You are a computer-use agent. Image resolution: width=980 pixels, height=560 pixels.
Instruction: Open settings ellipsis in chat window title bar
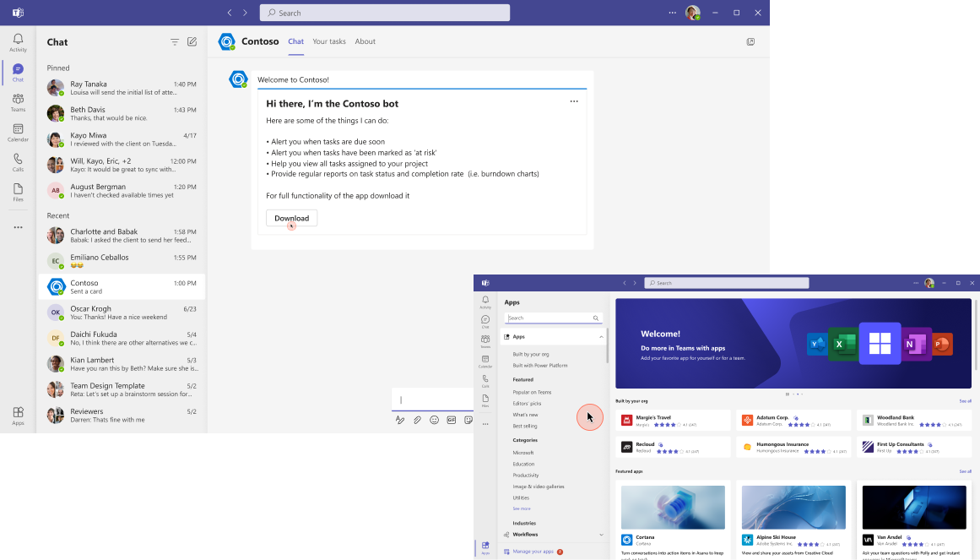673,13
